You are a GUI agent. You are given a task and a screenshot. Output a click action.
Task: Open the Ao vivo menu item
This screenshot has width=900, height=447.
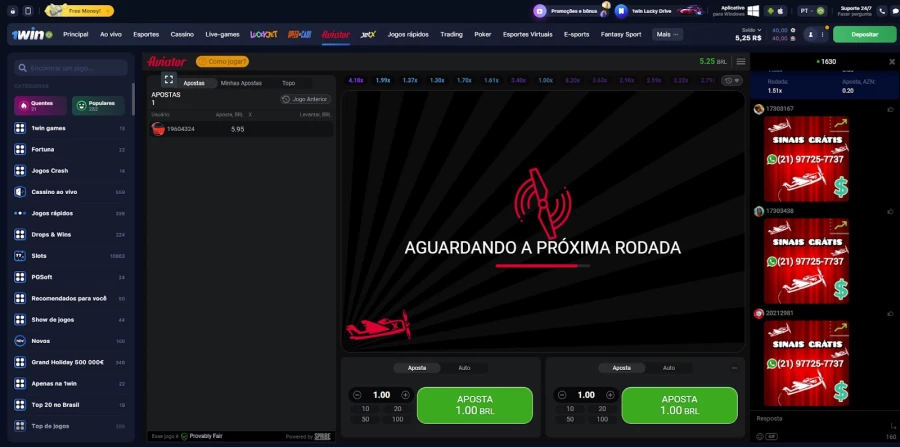click(x=111, y=34)
